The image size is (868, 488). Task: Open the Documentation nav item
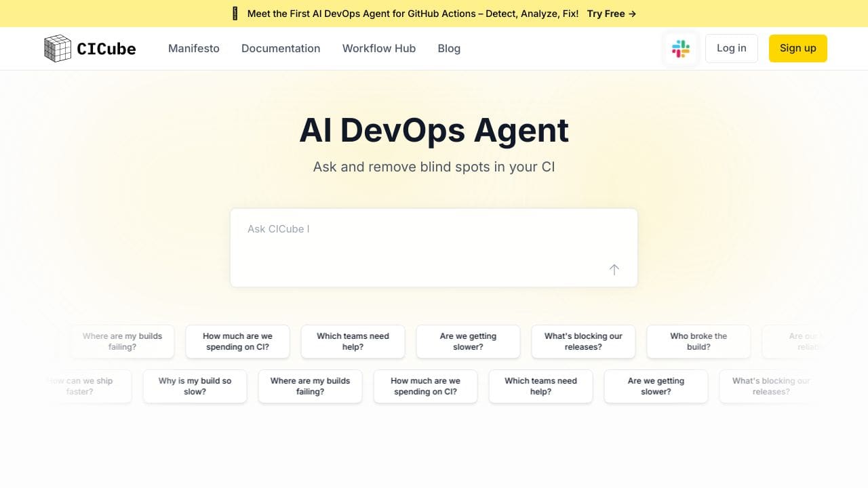click(x=281, y=48)
